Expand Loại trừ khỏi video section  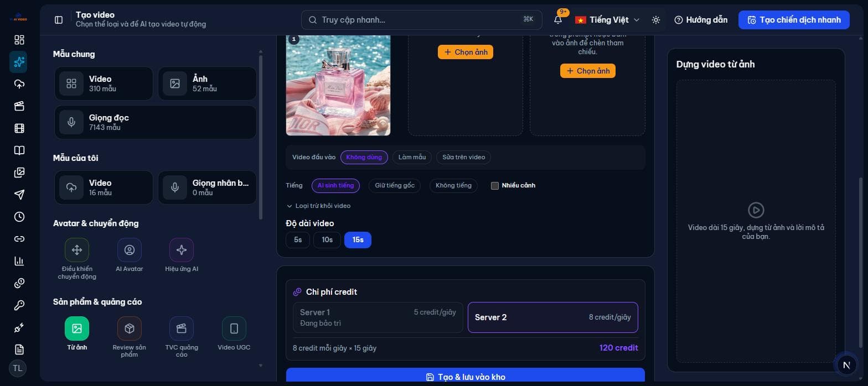click(x=318, y=206)
